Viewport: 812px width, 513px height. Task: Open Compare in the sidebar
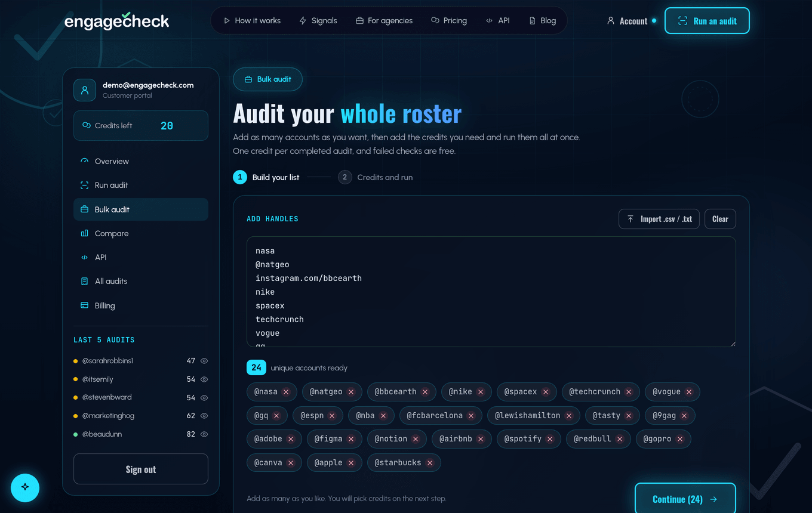[x=141, y=233]
